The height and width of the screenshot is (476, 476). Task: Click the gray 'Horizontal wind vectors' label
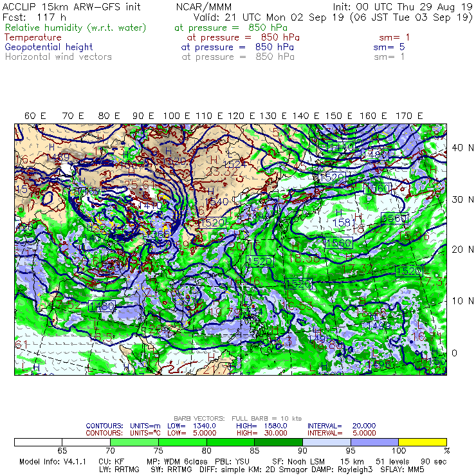coord(59,57)
